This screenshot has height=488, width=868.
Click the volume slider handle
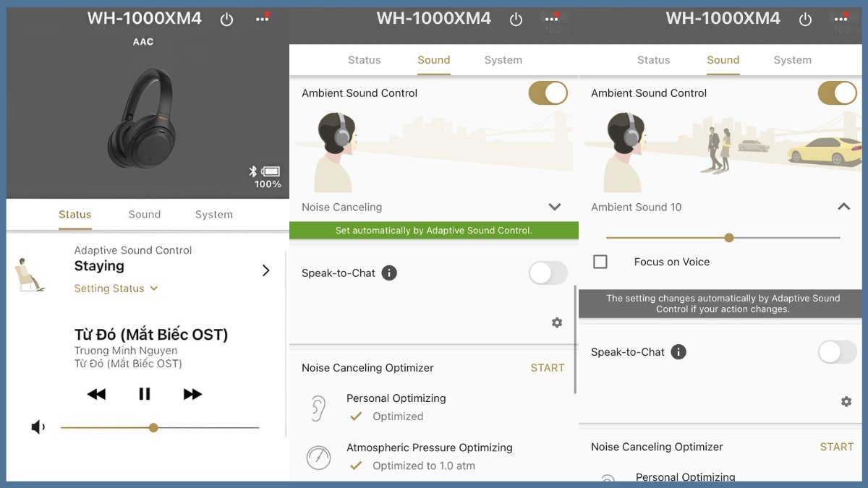tap(153, 428)
